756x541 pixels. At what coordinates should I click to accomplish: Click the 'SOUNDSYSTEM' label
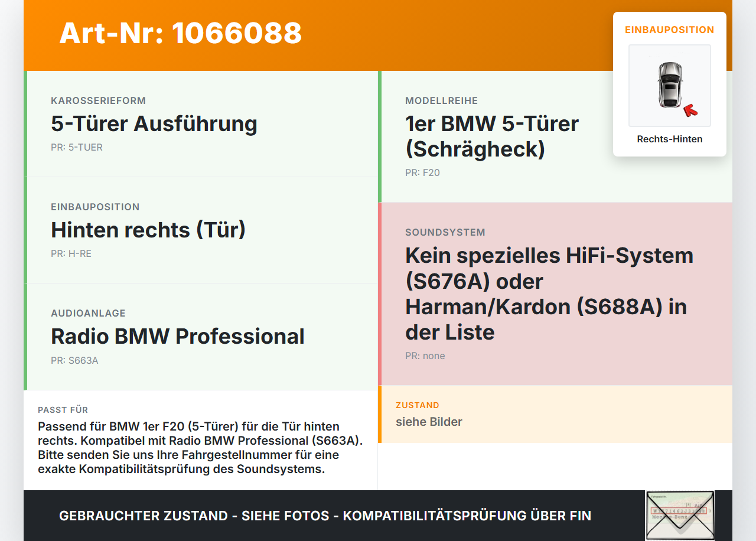pyautogui.click(x=445, y=233)
